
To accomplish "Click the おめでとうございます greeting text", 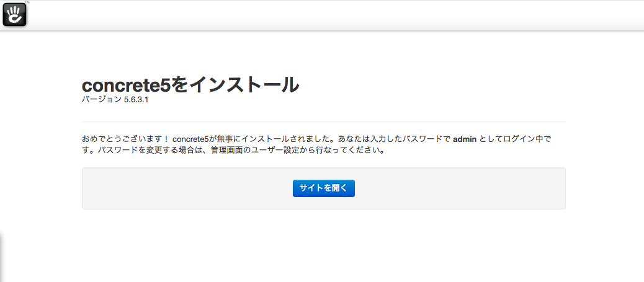I will (x=125, y=139).
